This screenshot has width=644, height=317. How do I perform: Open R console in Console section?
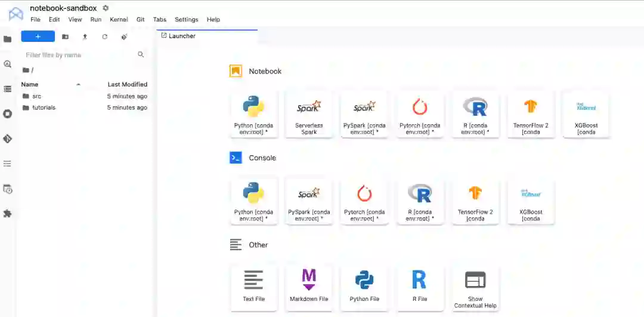click(x=420, y=201)
